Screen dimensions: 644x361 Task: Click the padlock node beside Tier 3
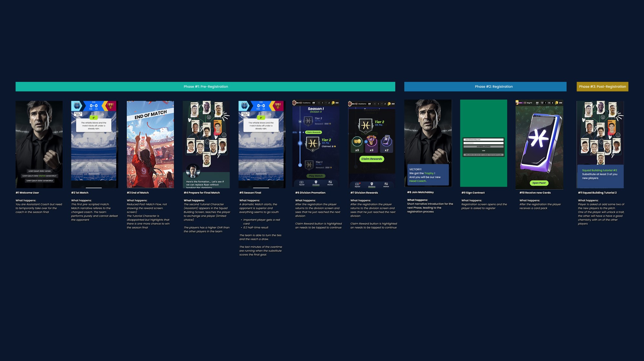[300, 122]
